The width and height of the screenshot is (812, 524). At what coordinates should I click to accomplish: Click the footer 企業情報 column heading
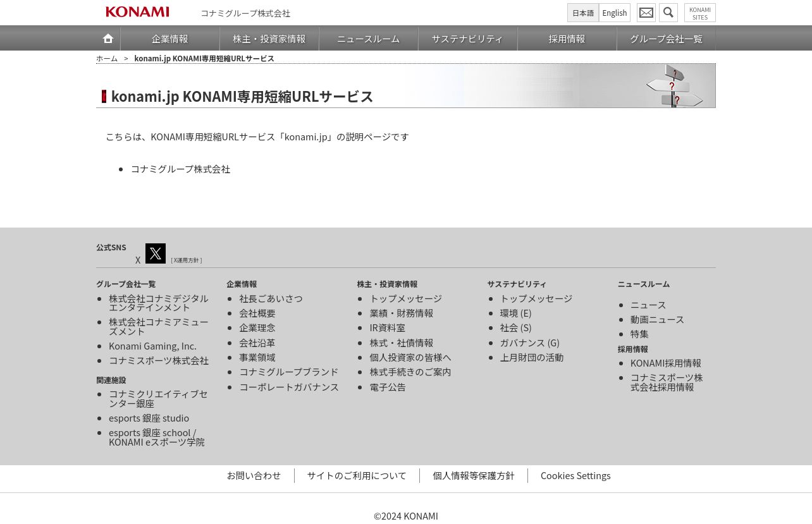pyautogui.click(x=242, y=284)
